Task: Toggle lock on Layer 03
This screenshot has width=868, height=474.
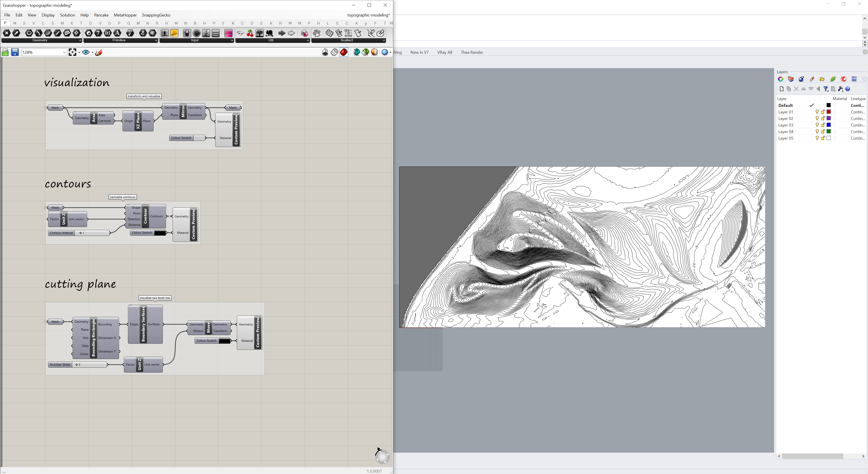Action: tap(823, 125)
